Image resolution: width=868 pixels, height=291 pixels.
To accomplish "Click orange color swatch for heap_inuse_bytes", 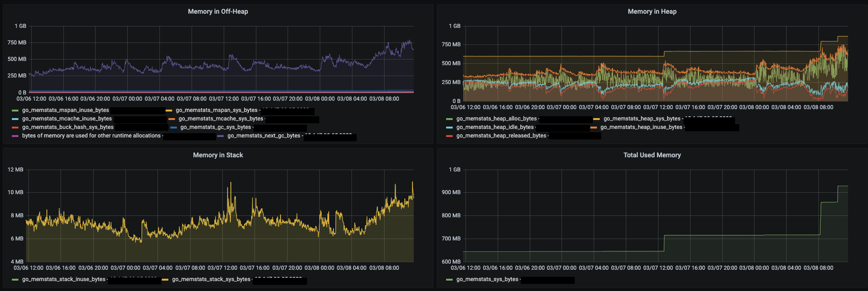I will pyautogui.click(x=594, y=128).
